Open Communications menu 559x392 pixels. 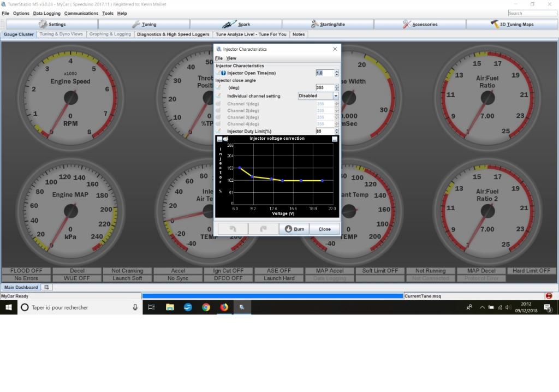click(x=81, y=13)
